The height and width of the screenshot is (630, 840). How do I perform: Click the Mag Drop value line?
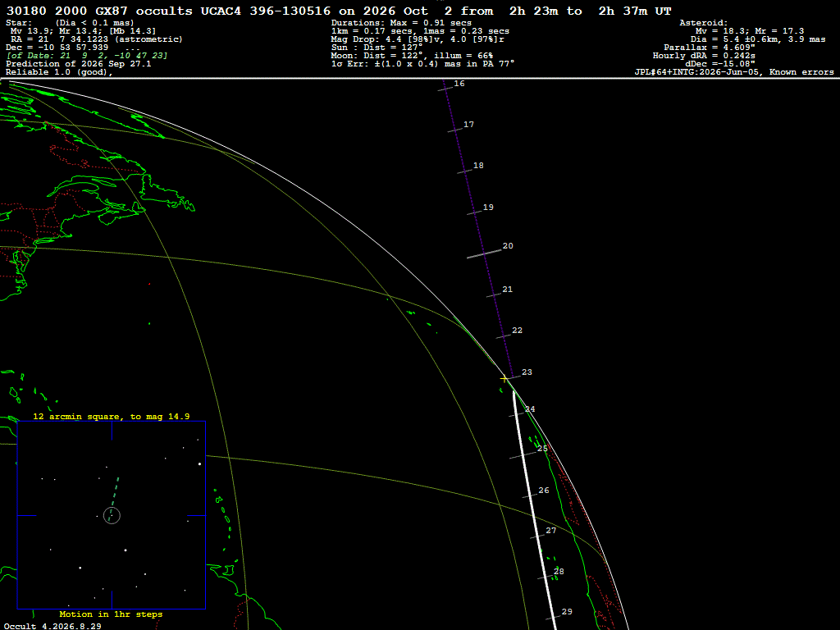tap(418, 39)
